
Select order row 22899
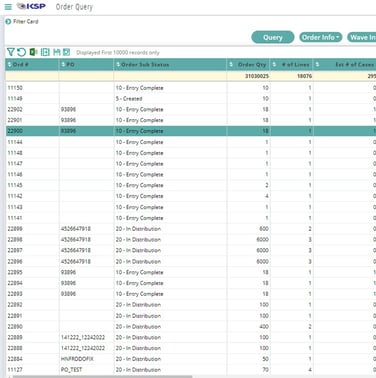pos(191,229)
